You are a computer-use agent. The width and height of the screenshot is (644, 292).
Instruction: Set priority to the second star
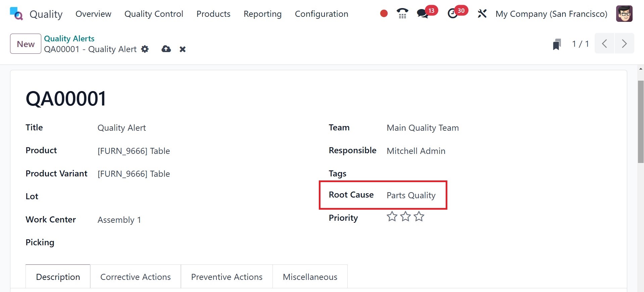coord(405,217)
